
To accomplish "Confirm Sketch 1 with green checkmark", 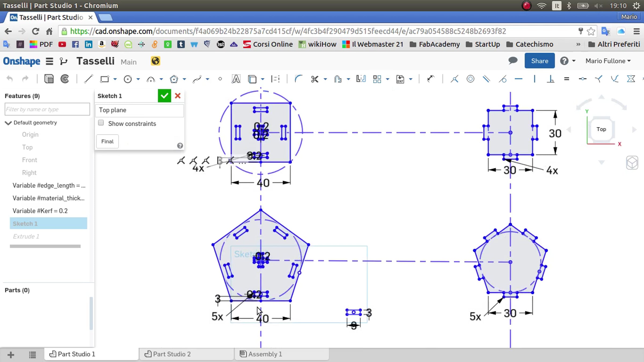I will tap(164, 96).
